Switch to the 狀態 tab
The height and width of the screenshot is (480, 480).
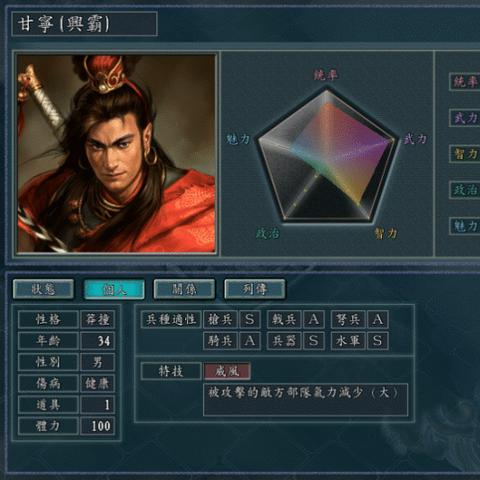coord(43,289)
